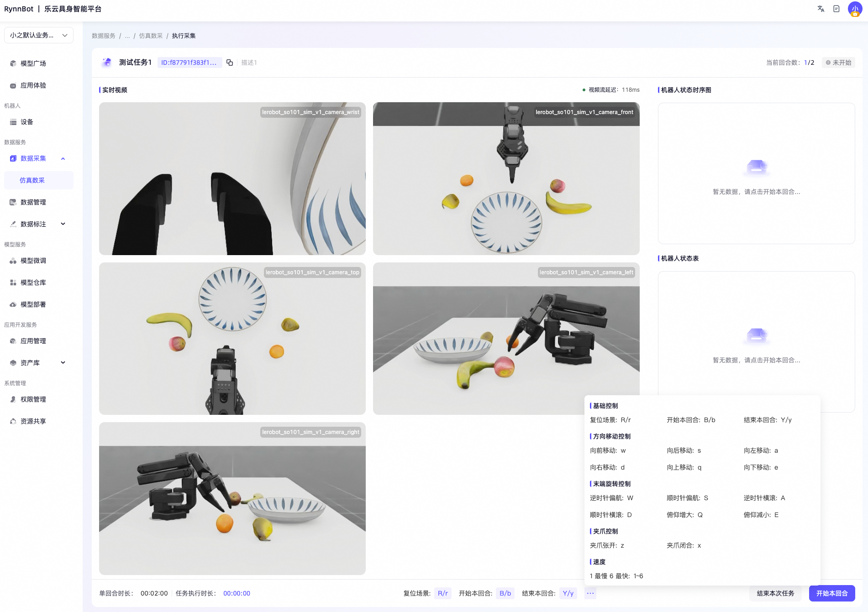This screenshot has width=868, height=612.
Task: Click the 模型微调 sidebar icon
Action: coord(13,261)
